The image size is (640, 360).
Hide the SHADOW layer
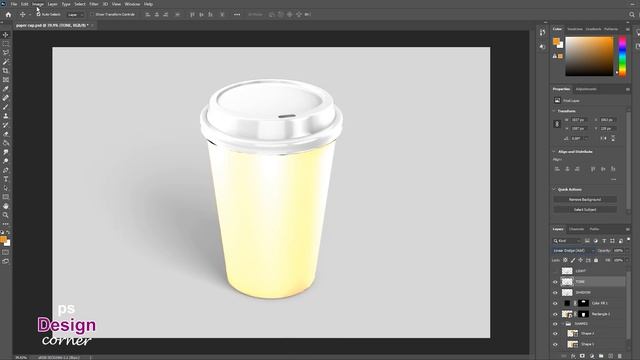coord(555,293)
